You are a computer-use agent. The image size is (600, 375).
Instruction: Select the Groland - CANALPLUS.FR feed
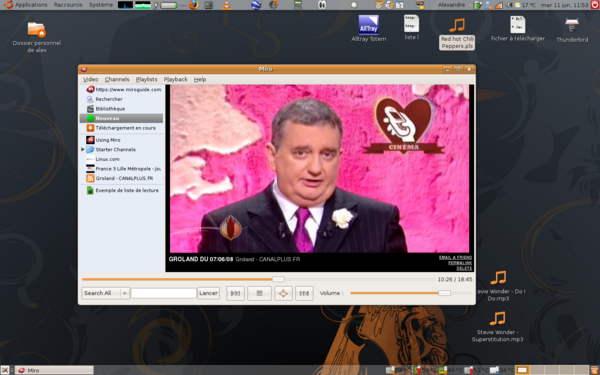pos(119,178)
